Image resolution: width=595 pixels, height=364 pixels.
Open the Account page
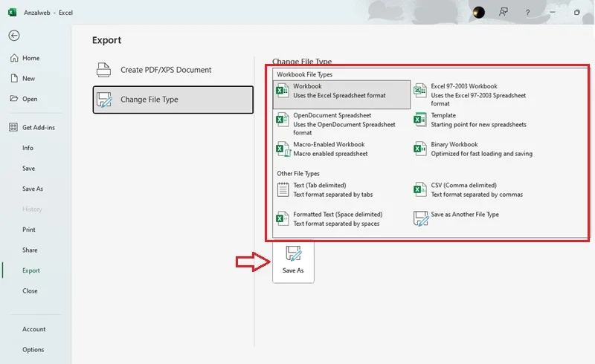click(x=33, y=329)
